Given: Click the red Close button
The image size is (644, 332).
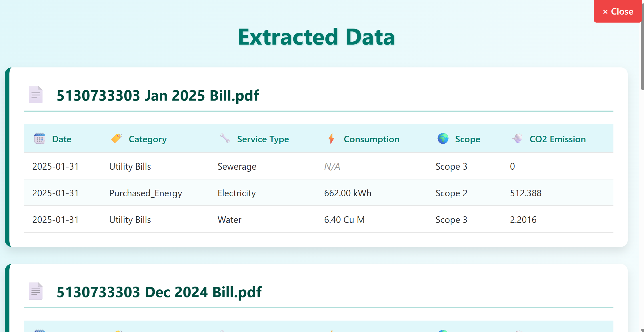Looking at the screenshot, I should click(x=618, y=11).
